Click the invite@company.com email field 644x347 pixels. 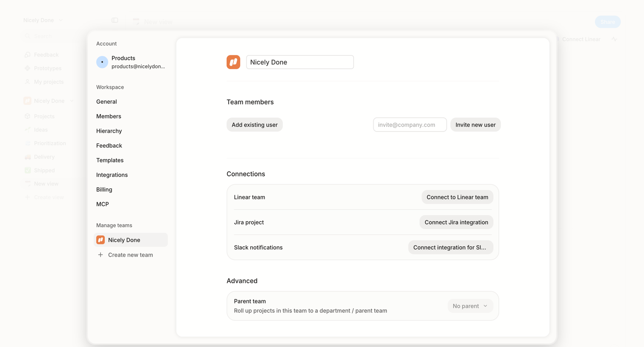tap(410, 125)
